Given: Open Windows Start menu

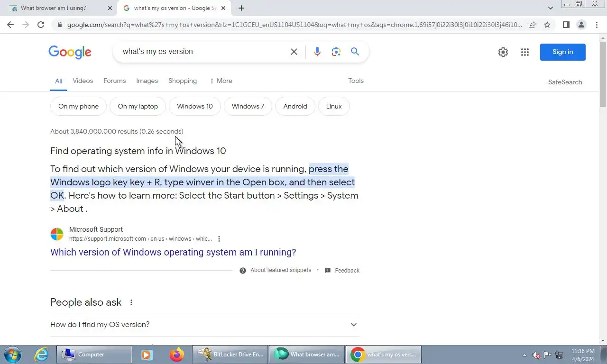Looking at the screenshot, I should pos(12,355).
